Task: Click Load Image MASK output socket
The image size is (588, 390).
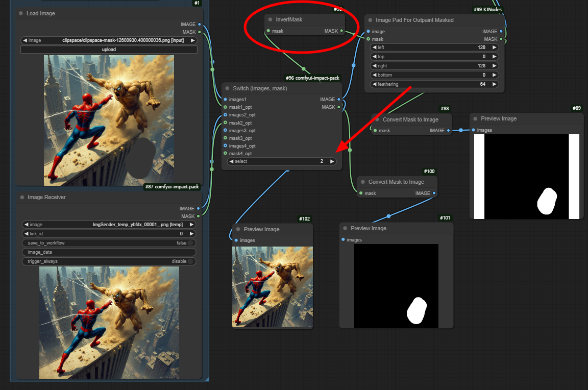Action: coord(200,32)
